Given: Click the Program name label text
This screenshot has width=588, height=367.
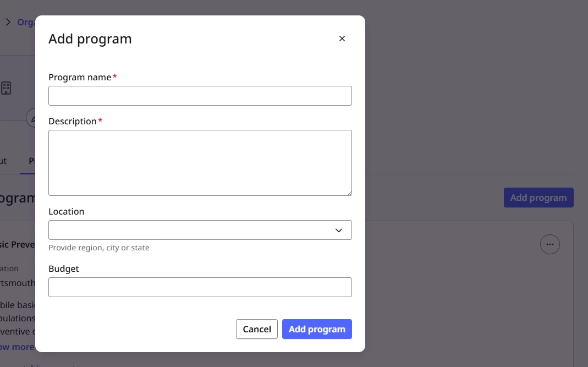Looking at the screenshot, I should [x=80, y=77].
